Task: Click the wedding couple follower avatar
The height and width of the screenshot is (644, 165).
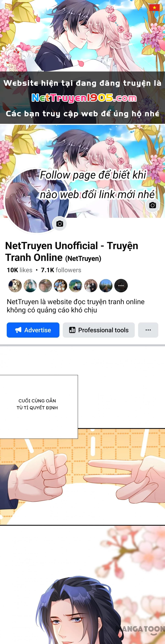Action: 91,286
